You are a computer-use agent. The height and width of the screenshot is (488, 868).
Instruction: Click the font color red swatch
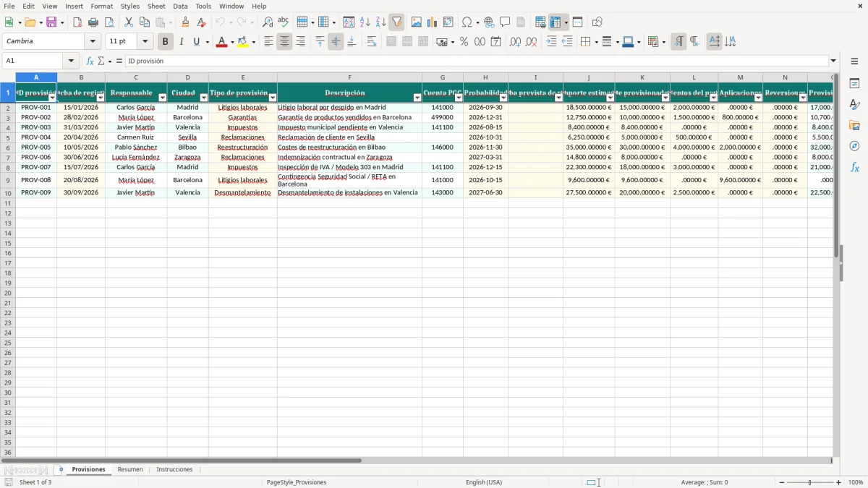[x=221, y=42]
